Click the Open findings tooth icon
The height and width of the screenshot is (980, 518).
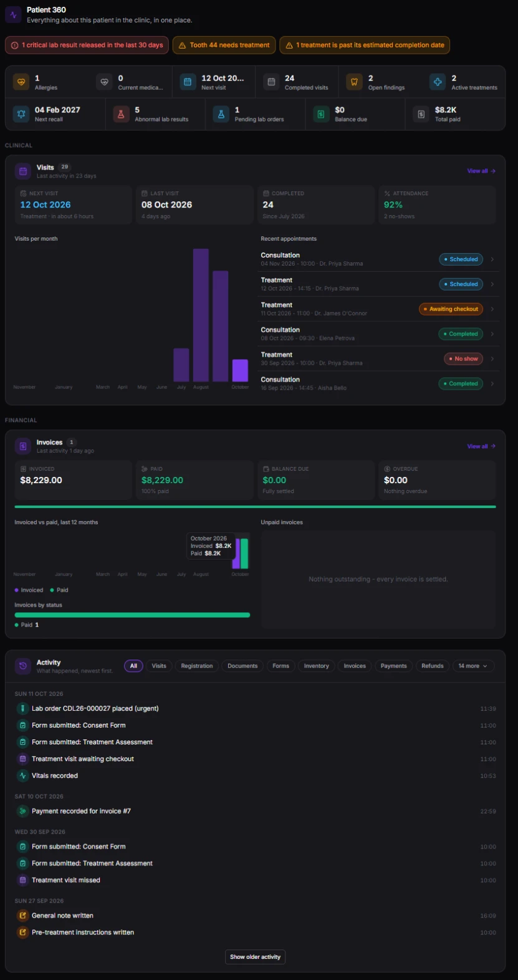(354, 82)
